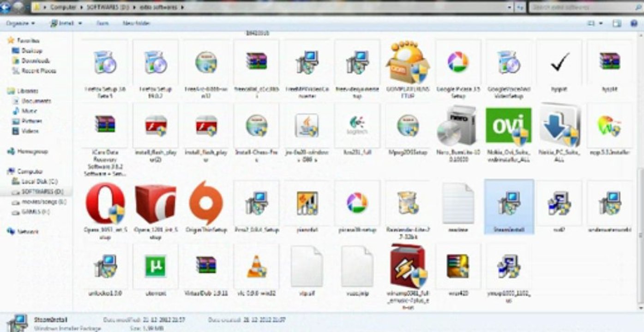
Task: Select the wrar420 WinRAR installer
Action: tap(458, 266)
